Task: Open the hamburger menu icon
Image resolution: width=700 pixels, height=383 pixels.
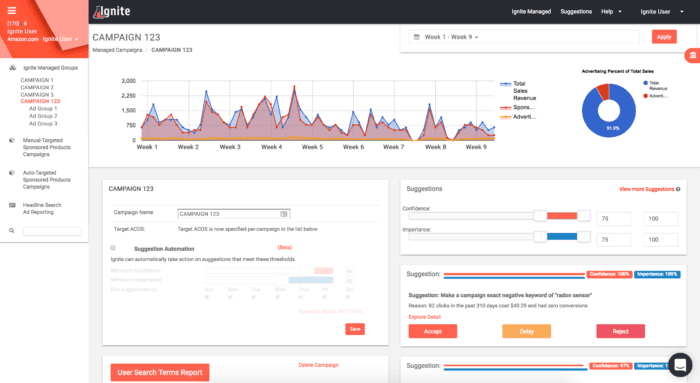Action: [12, 10]
